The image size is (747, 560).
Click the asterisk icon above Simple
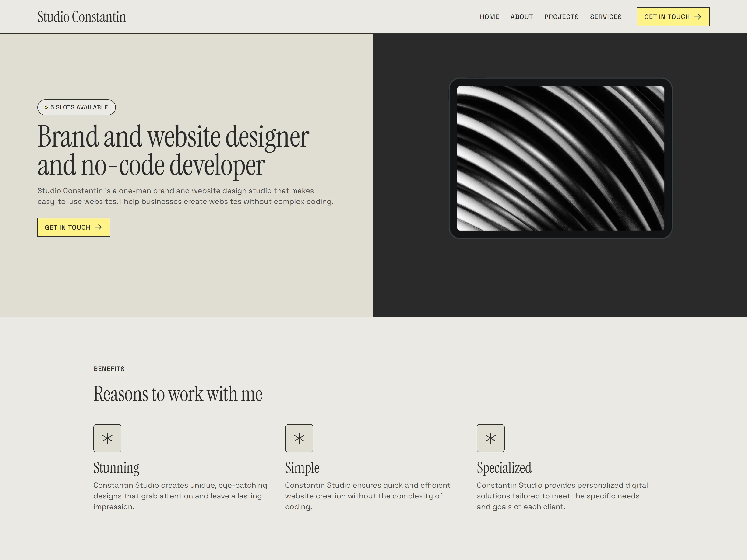coord(299,438)
